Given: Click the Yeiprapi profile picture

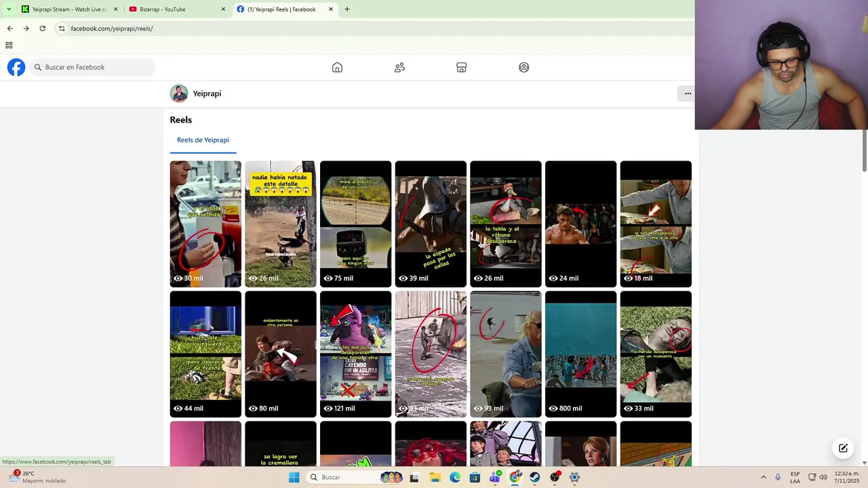Looking at the screenshot, I should [179, 94].
